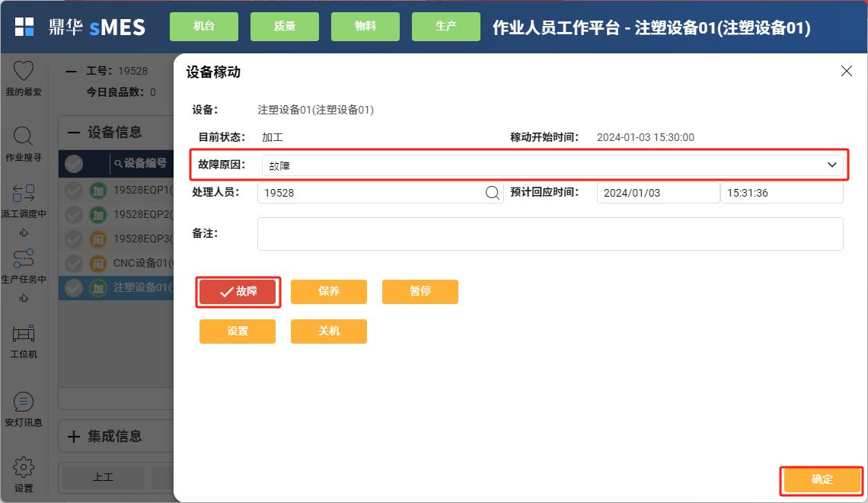Screen dimensions: 868x503
Task: Open the 质量 top menu
Action: (x=285, y=26)
